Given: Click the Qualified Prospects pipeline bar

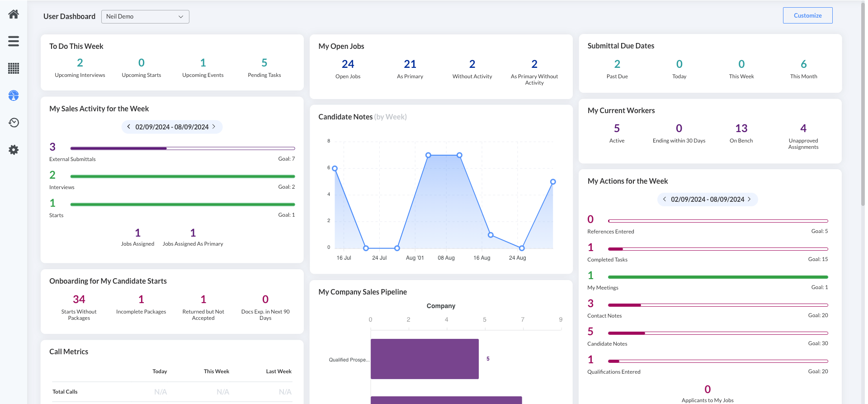Looking at the screenshot, I should point(425,359).
